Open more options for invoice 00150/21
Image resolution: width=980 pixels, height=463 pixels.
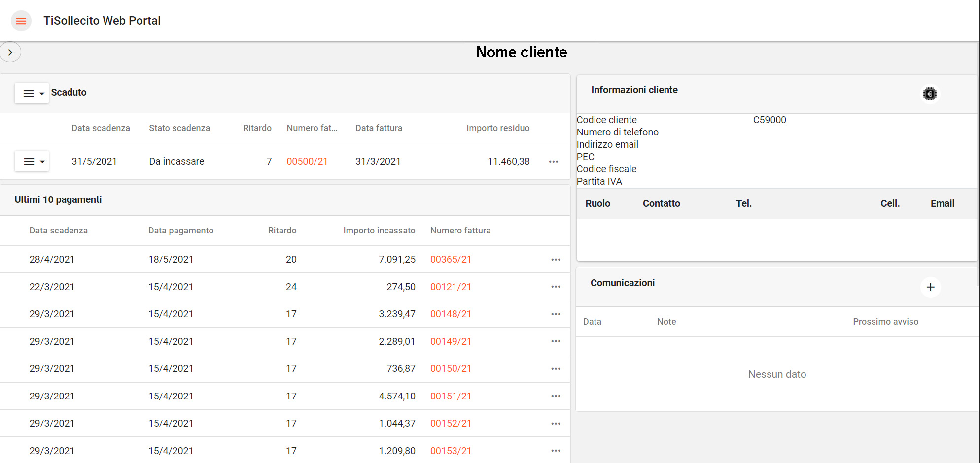pyautogui.click(x=556, y=368)
